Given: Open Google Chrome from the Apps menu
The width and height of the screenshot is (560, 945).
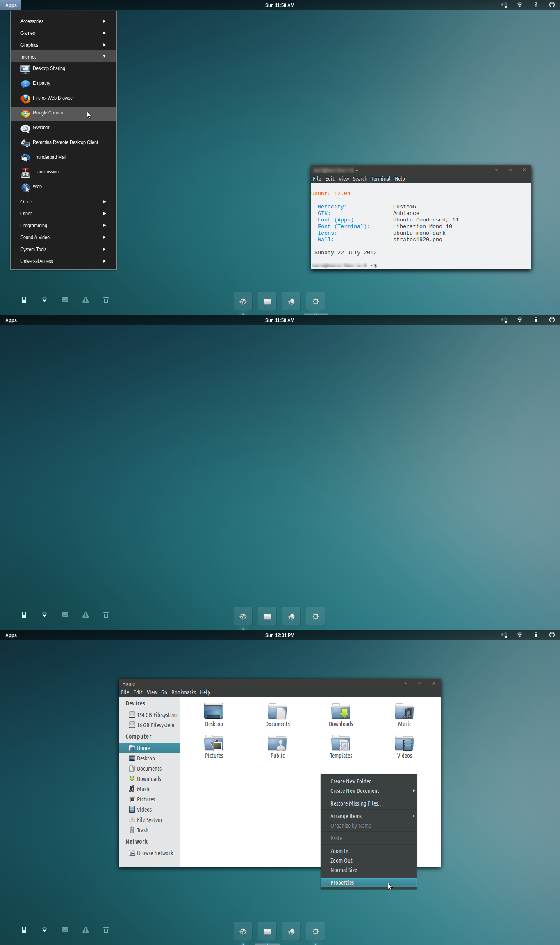Looking at the screenshot, I should click(x=48, y=113).
